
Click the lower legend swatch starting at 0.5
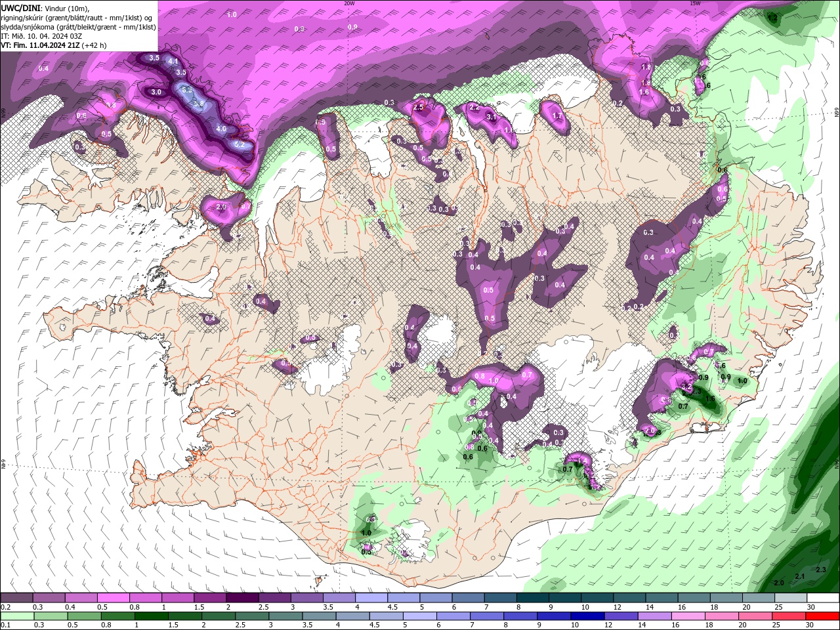point(85,616)
